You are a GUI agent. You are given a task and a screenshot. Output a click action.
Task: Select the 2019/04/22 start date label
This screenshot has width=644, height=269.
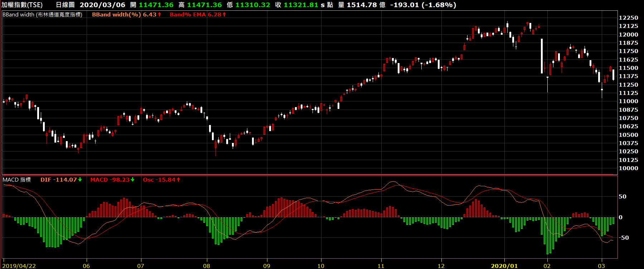tap(19, 266)
